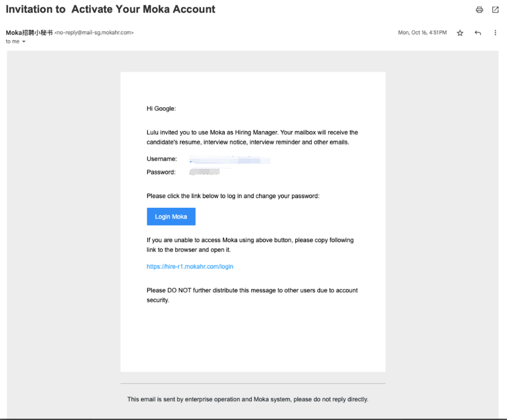Click the "Hi Google:" greeting line

(161, 108)
